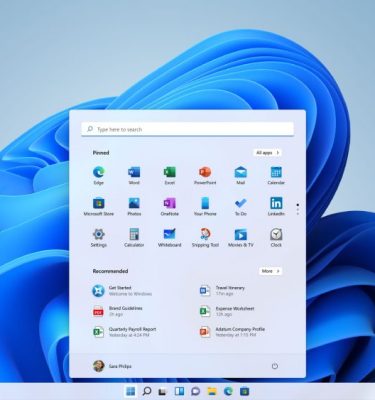The image size is (375, 400).
Task: Open Excel in the pinned grid
Action: 170,176
